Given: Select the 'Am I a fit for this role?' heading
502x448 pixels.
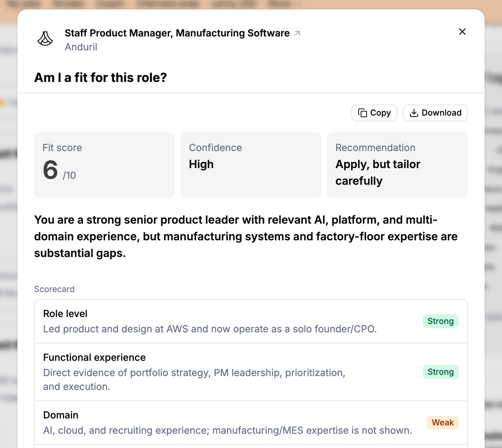Looking at the screenshot, I should 100,77.
